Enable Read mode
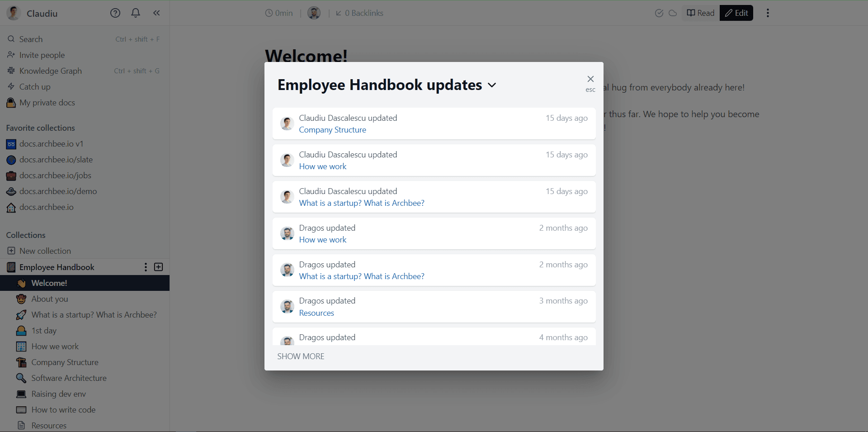This screenshot has width=868, height=432. coord(700,13)
